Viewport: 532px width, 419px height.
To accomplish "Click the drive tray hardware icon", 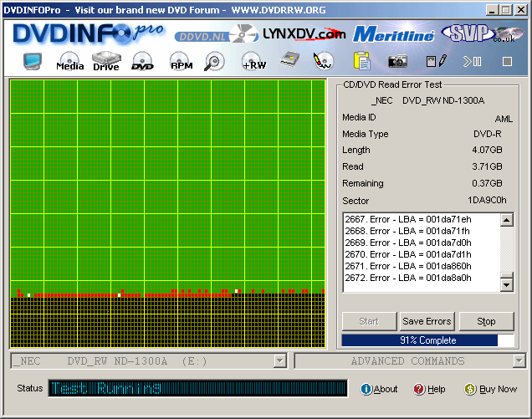I will coord(289,59).
